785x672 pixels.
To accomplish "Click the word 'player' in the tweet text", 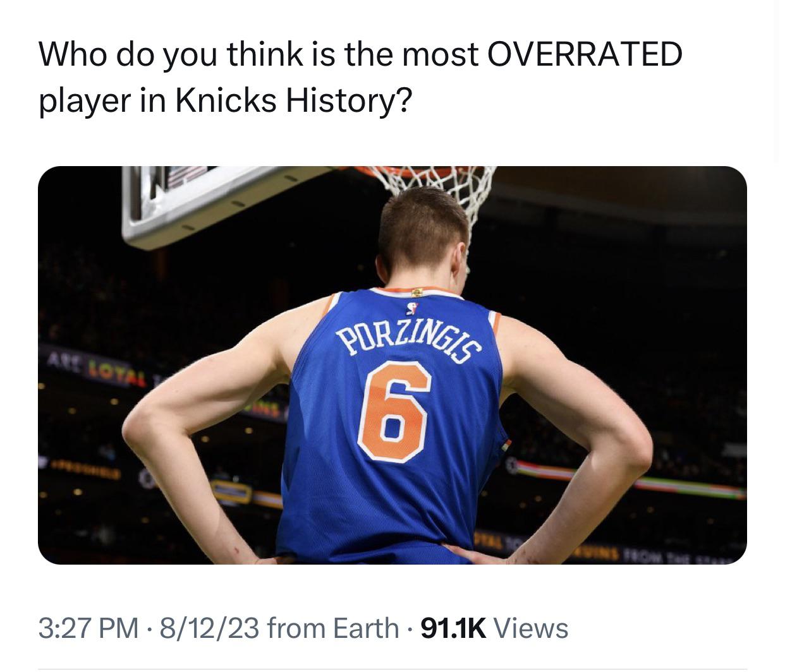I will click(x=82, y=100).
